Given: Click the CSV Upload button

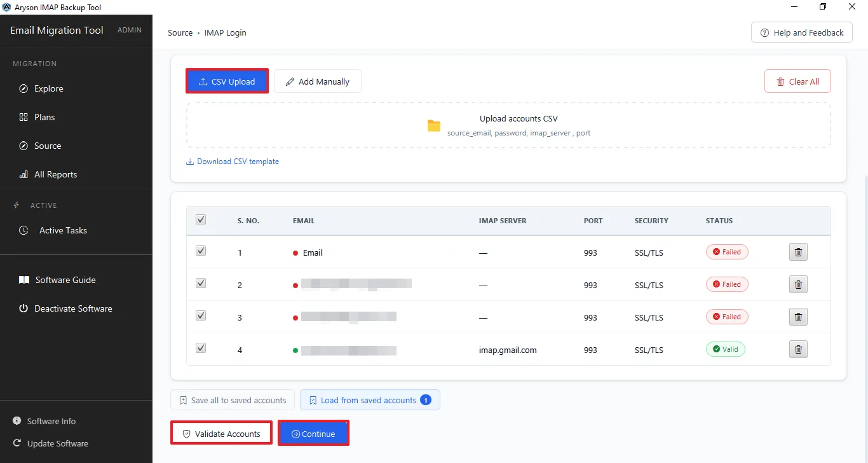Looking at the screenshot, I should pos(227,81).
